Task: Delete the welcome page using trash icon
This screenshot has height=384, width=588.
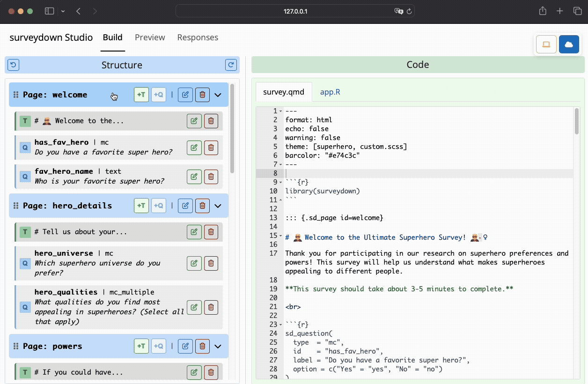Action: pyautogui.click(x=202, y=95)
